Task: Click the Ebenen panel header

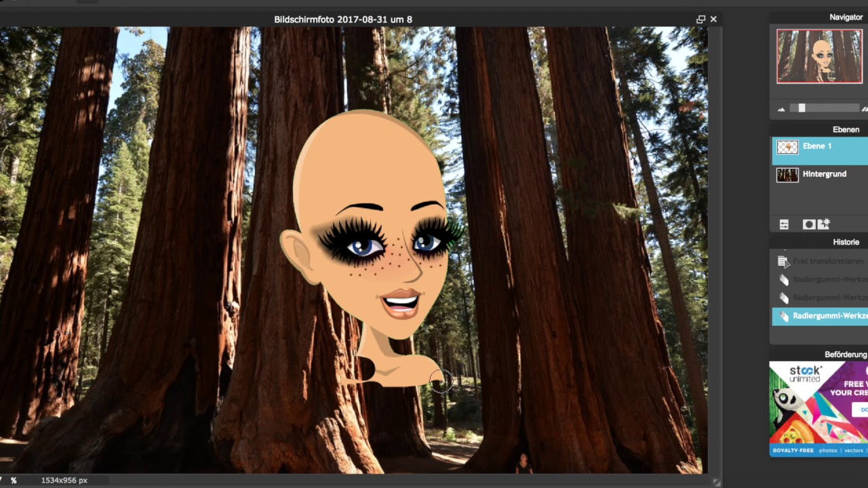Action: (818, 129)
